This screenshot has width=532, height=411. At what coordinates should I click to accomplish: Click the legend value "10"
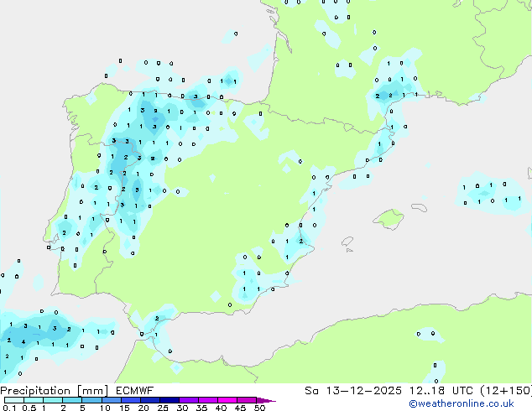105,408
